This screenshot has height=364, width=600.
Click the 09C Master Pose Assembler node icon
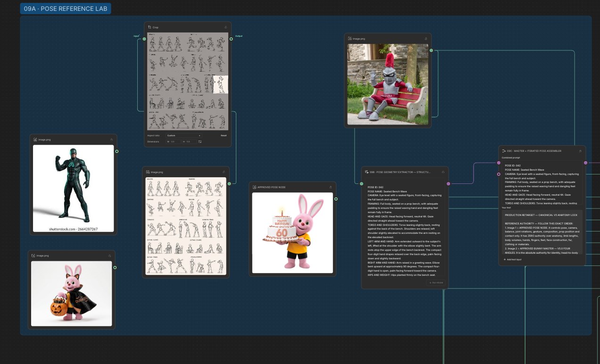(x=504, y=151)
